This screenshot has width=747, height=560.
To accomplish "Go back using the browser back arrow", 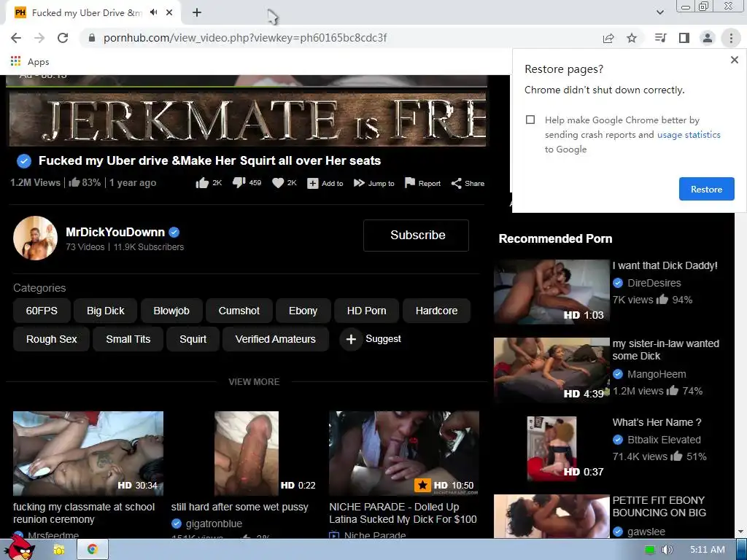I will (16, 38).
